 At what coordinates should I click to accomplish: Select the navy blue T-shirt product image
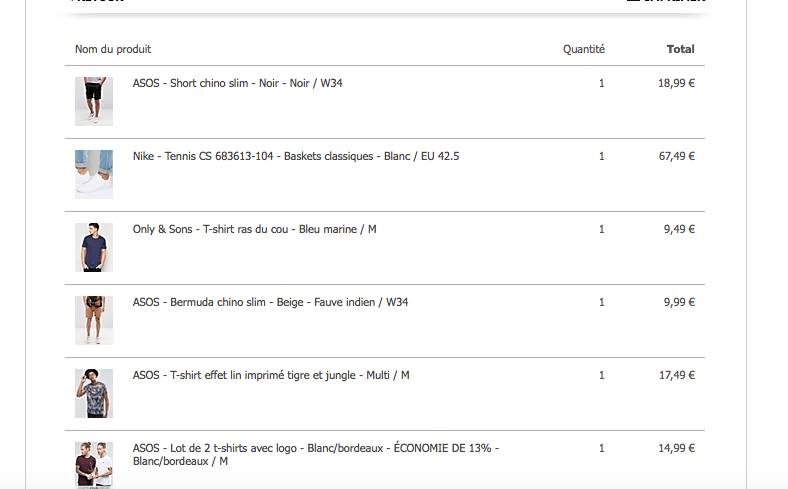(94, 247)
